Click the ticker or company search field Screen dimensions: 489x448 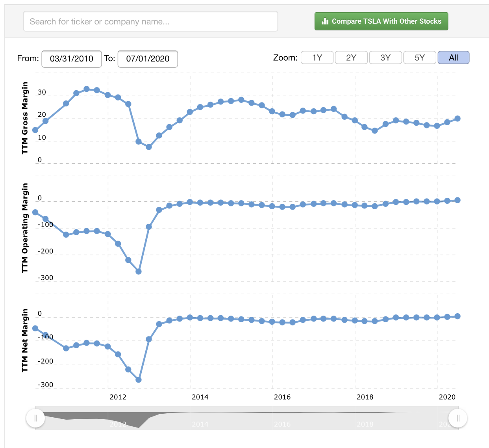click(x=150, y=21)
